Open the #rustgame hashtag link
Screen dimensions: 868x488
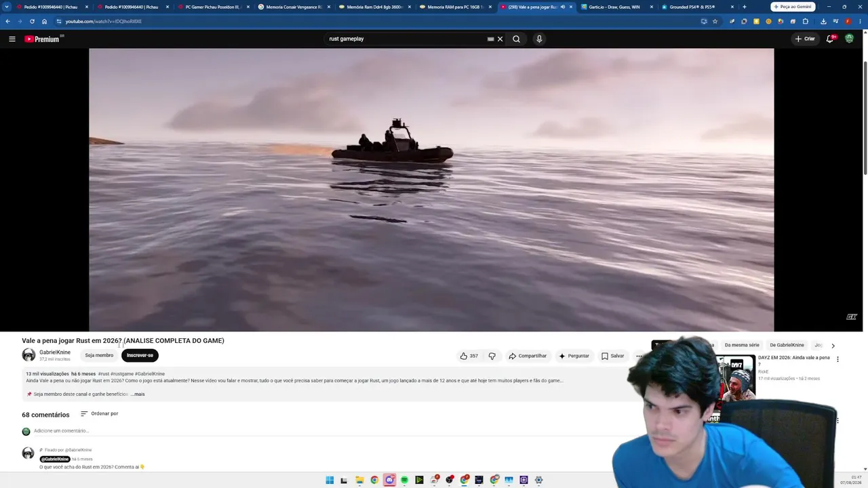pyautogui.click(x=122, y=373)
